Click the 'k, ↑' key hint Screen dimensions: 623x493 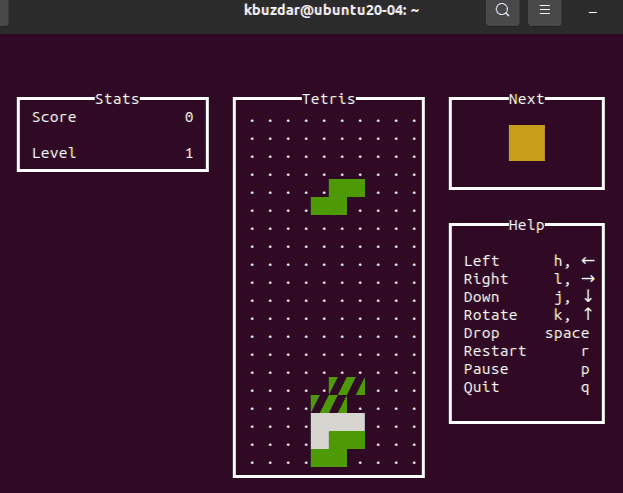(575, 315)
